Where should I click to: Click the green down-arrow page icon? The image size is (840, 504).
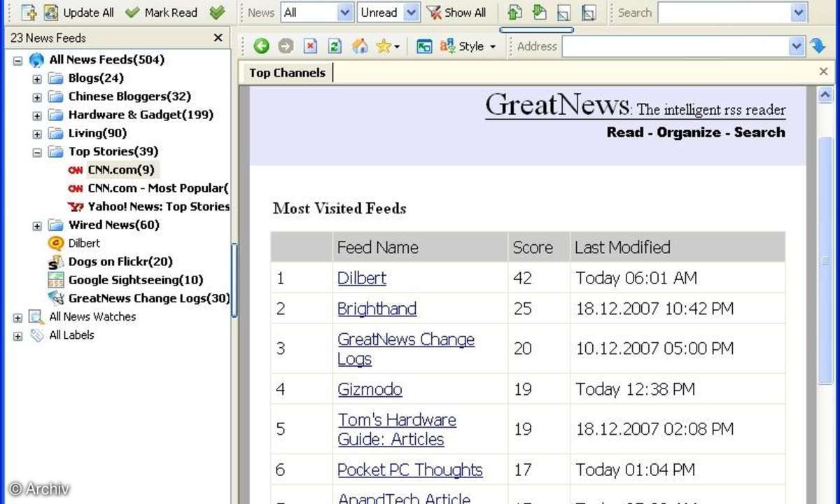[539, 12]
